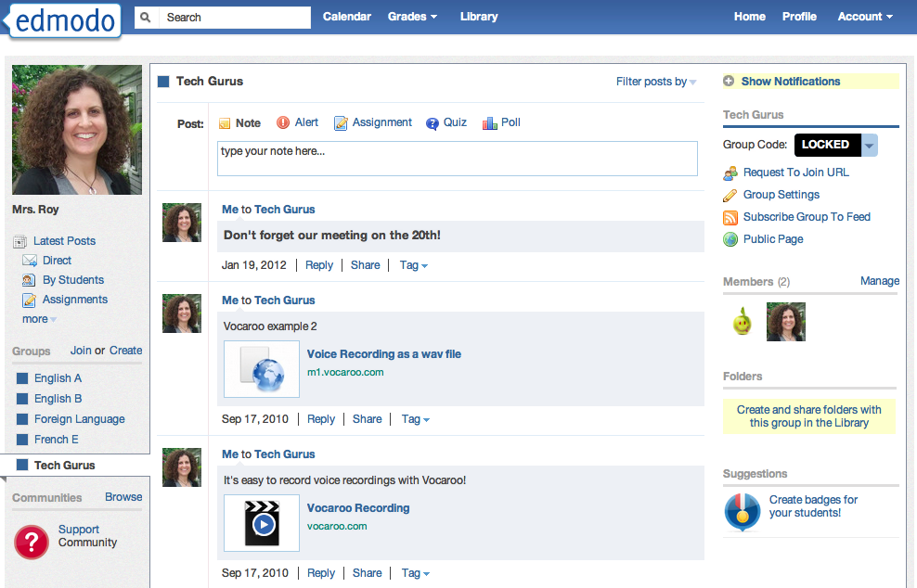Click the note input field
The width and height of the screenshot is (917, 588).
click(x=457, y=158)
